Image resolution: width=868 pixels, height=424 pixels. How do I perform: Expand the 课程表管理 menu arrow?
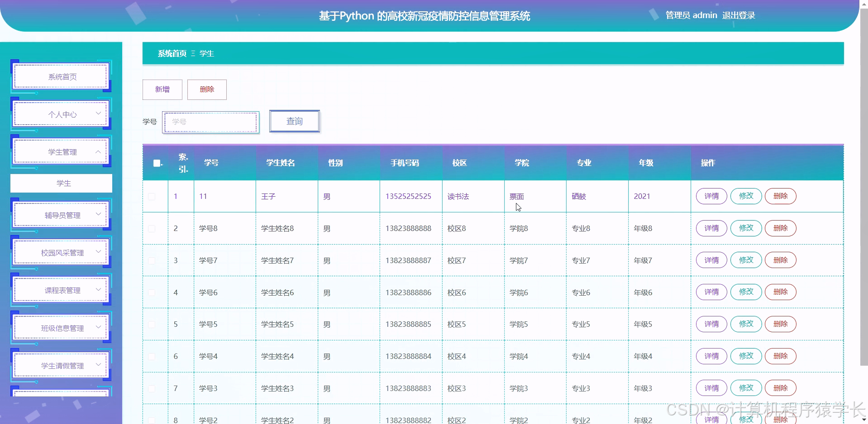(x=98, y=289)
